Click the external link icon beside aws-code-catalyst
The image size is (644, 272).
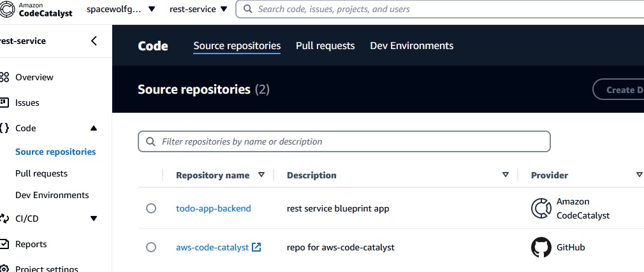point(256,247)
